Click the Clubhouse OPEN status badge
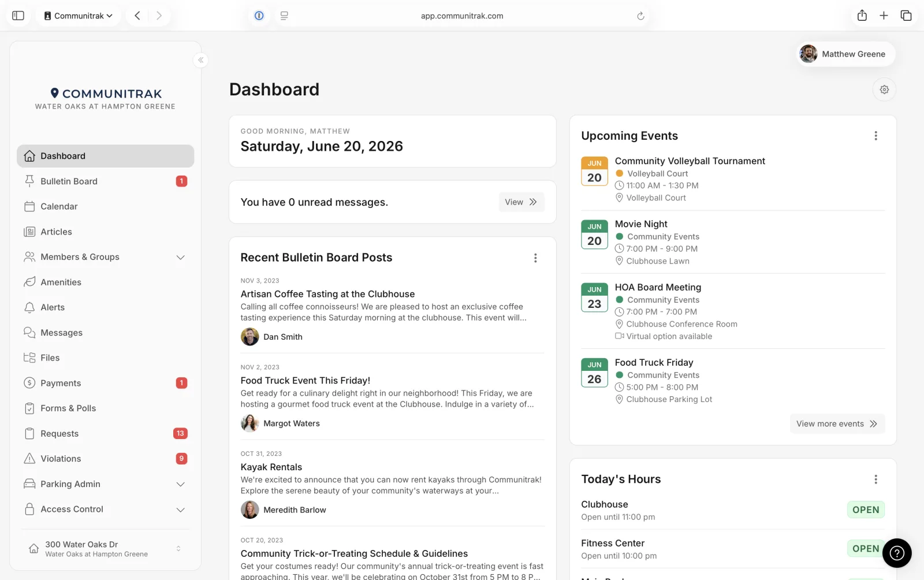 tap(866, 510)
